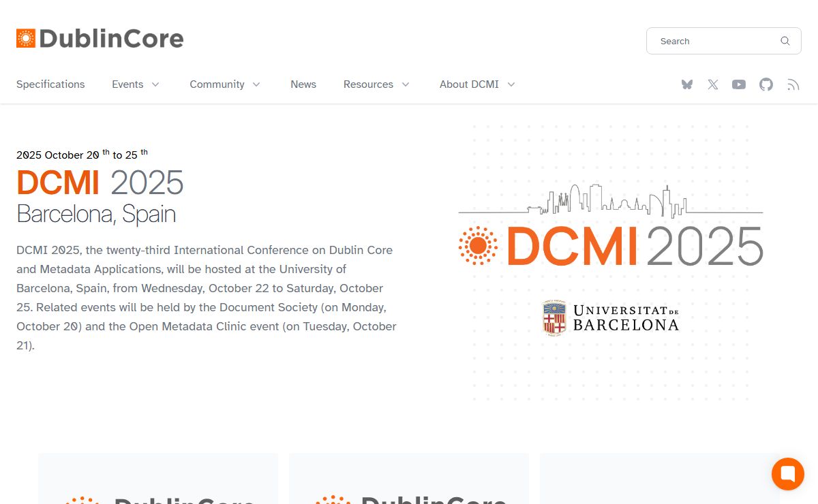Open the News page
Viewport: 818px width, 504px height.
tap(303, 84)
